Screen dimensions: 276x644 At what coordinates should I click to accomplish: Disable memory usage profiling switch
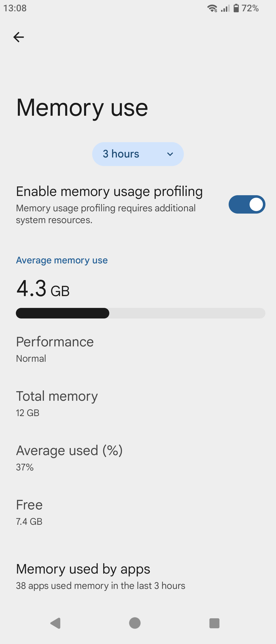tap(247, 205)
